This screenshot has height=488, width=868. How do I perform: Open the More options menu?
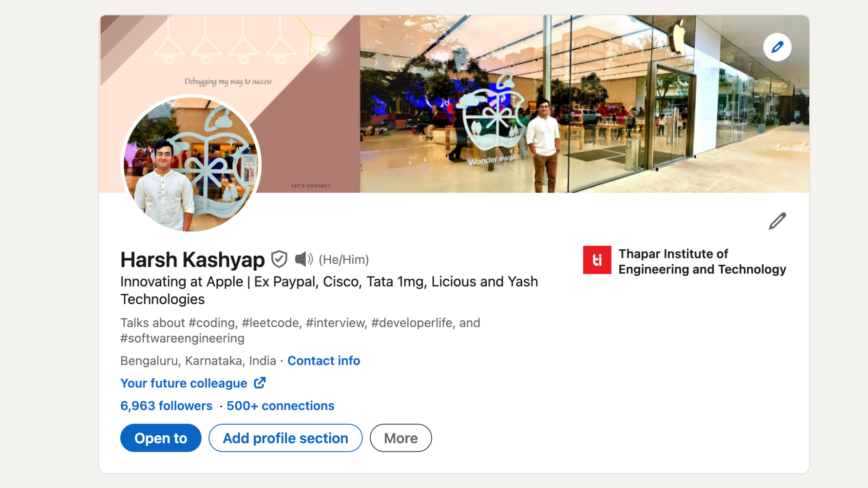[x=401, y=438]
